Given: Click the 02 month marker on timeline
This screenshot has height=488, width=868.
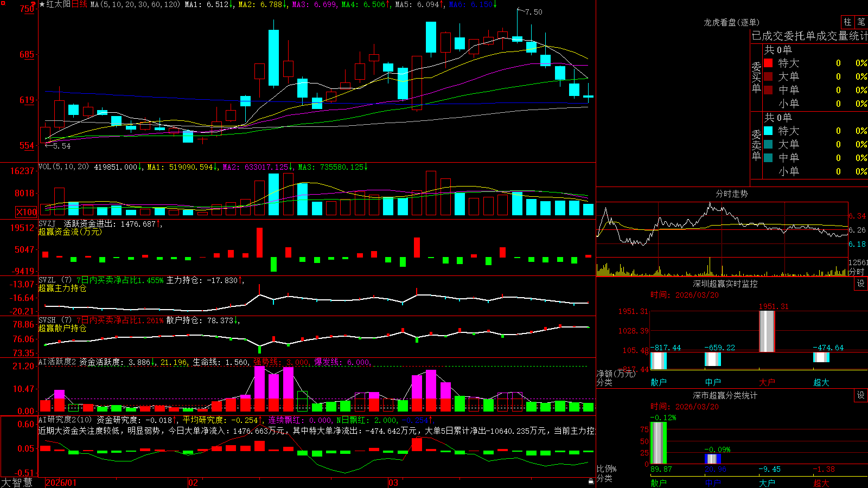Looking at the screenshot, I should (x=193, y=483).
